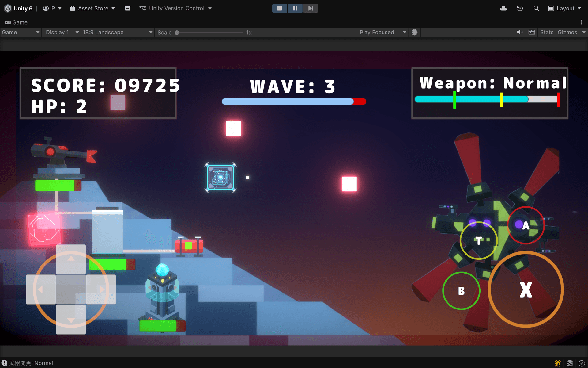Tap the large on-screen X button
The image size is (588, 368).
pyautogui.click(x=526, y=289)
